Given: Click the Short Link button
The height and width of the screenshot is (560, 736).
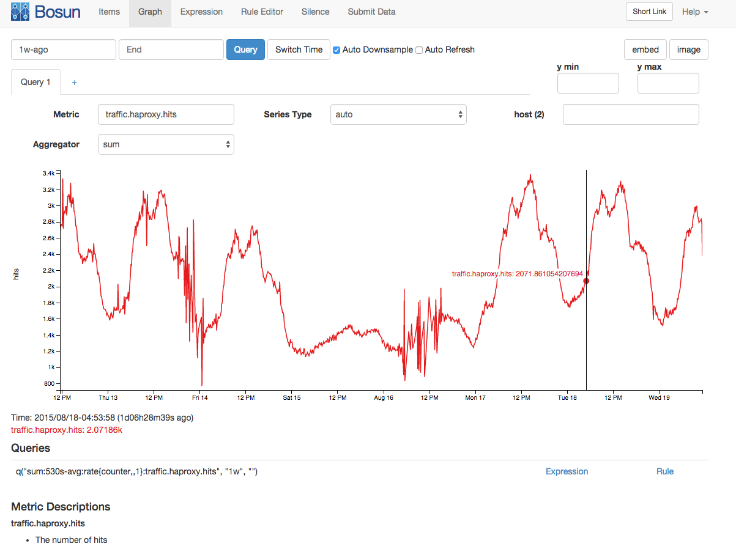Looking at the screenshot, I should point(649,12).
